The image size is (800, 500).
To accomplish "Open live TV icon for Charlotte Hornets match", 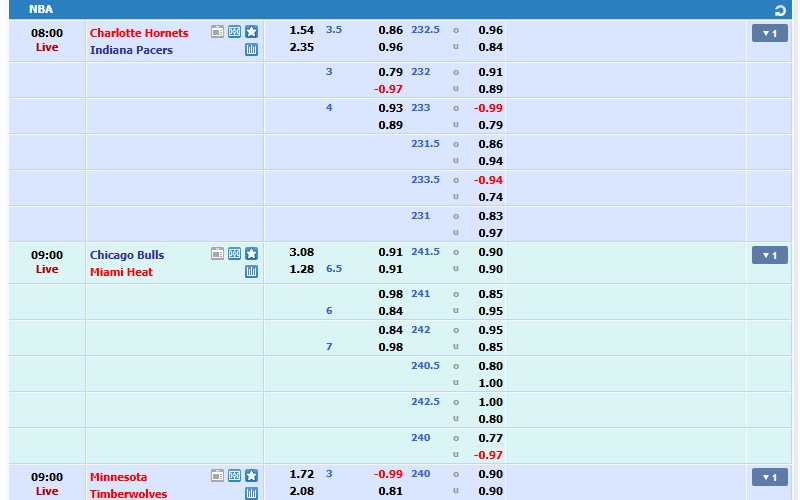I will (217, 32).
